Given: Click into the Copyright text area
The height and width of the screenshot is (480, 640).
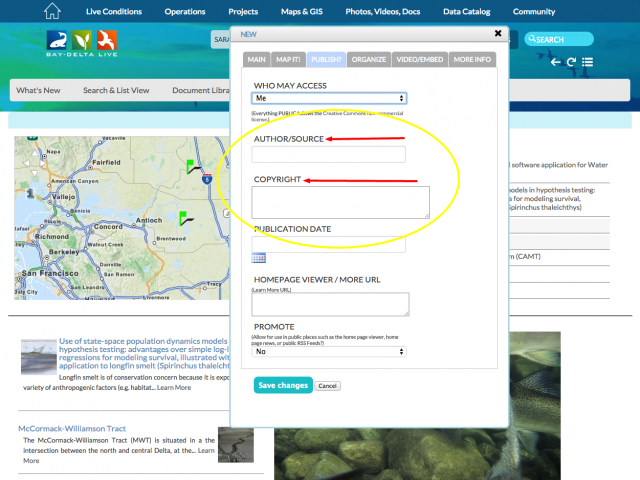Looking at the screenshot, I should point(340,202).
